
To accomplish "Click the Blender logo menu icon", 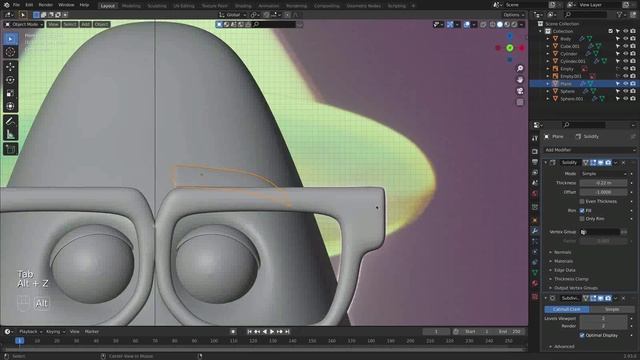I will pyautogui.click(x=6, y=5).
